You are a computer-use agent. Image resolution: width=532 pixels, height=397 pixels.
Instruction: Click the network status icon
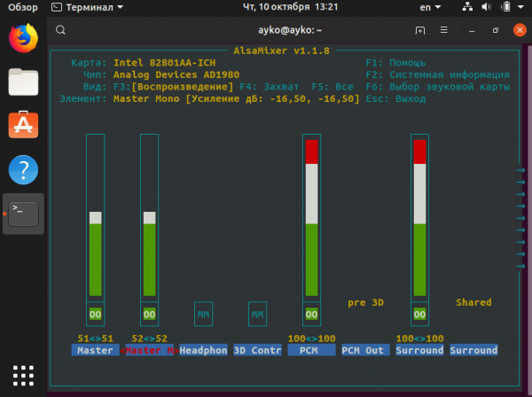[x=467, y=7]
